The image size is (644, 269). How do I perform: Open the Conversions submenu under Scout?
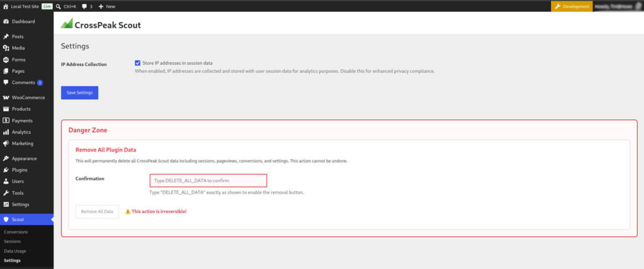(x=16, y=232)
